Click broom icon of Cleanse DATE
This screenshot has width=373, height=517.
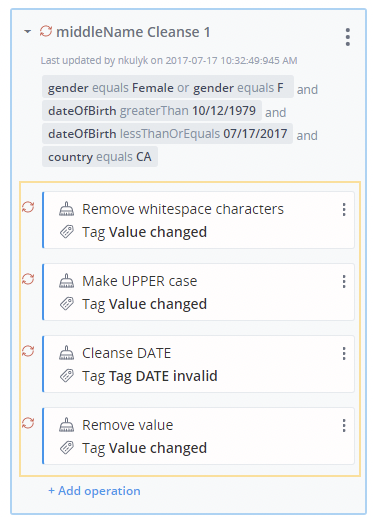coord(67,353)
